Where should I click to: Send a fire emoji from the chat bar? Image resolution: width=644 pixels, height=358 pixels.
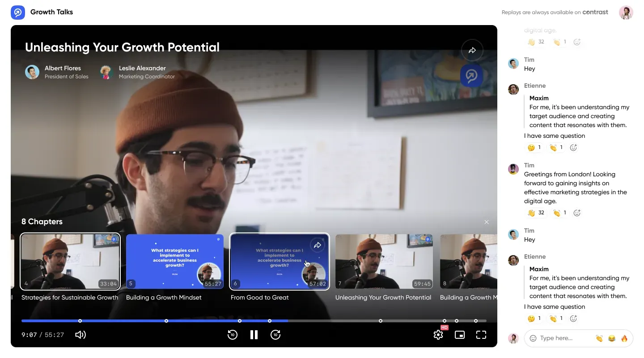(x=624, y=338)
